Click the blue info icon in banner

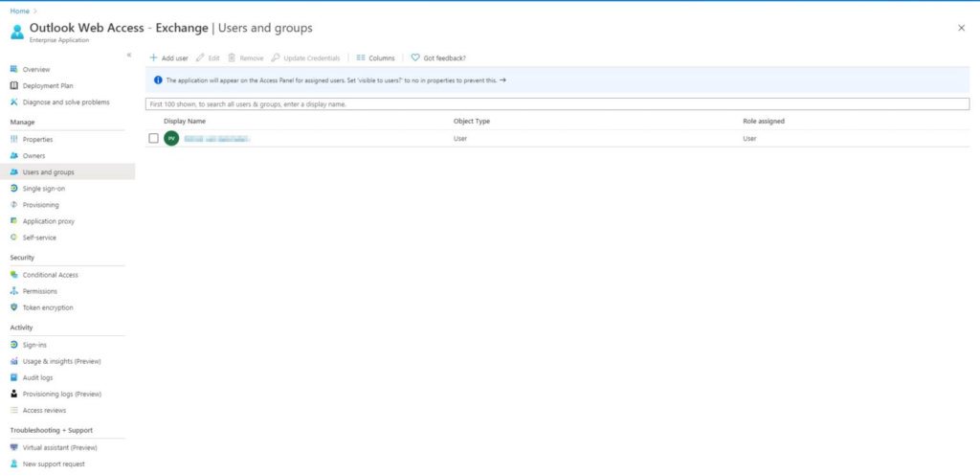coord(158,80)
